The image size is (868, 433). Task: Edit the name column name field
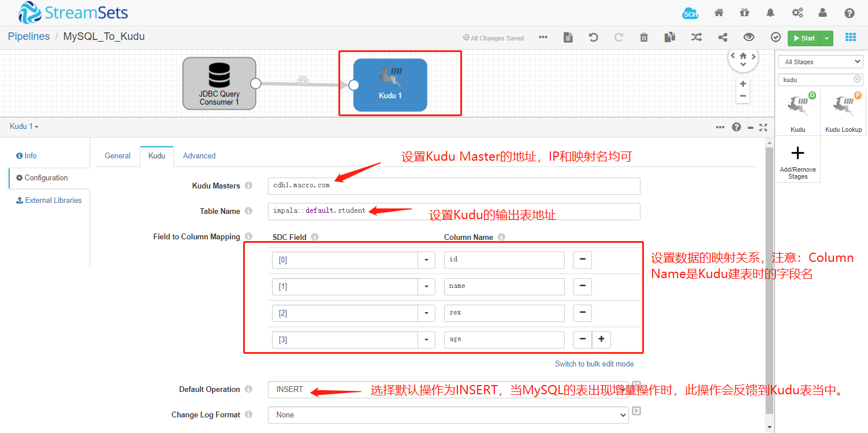click(504, 287)
